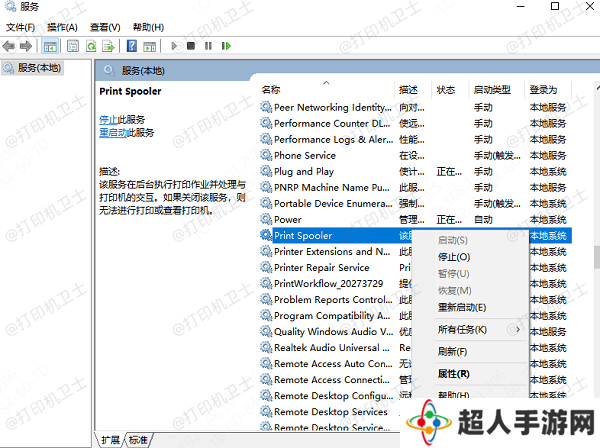Screen dimensions: 600x448
Task: Maximize the 服务 window
Action: click(x=555, y=6)
